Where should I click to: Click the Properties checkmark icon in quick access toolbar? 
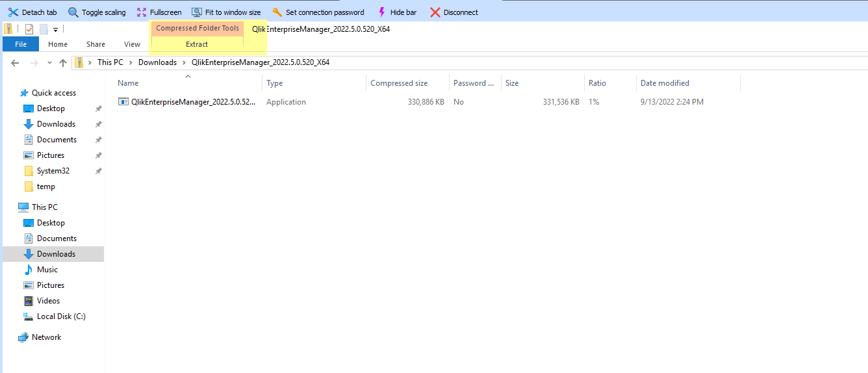click(x=29, y=29)
